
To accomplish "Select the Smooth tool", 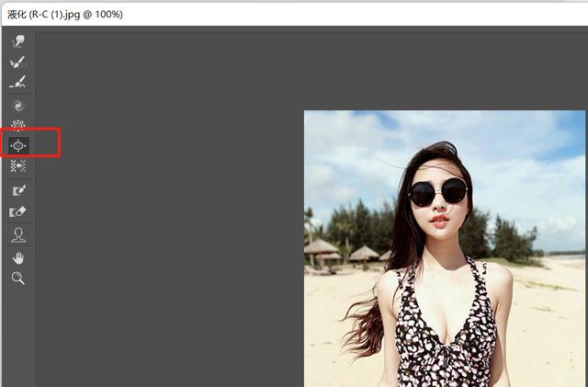I will [18, 82].
